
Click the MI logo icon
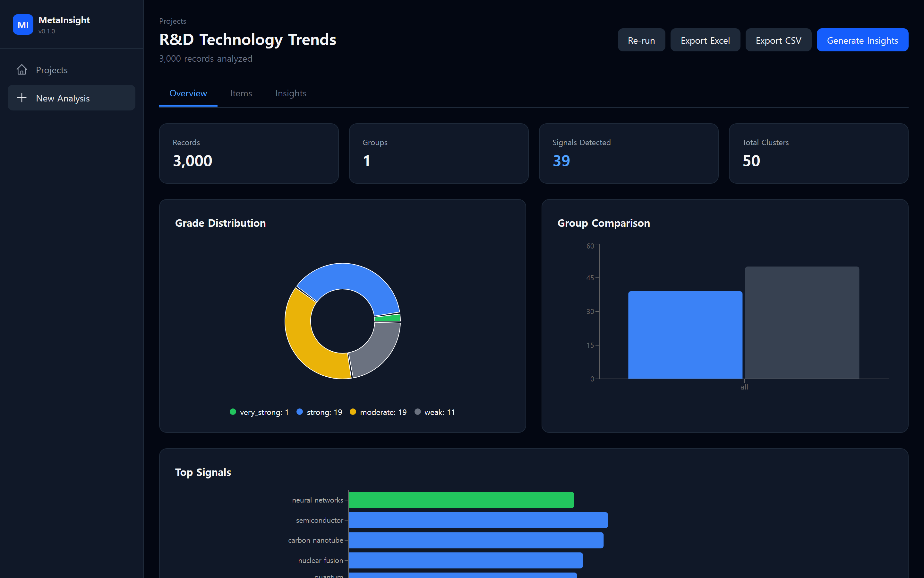point(23,24)
